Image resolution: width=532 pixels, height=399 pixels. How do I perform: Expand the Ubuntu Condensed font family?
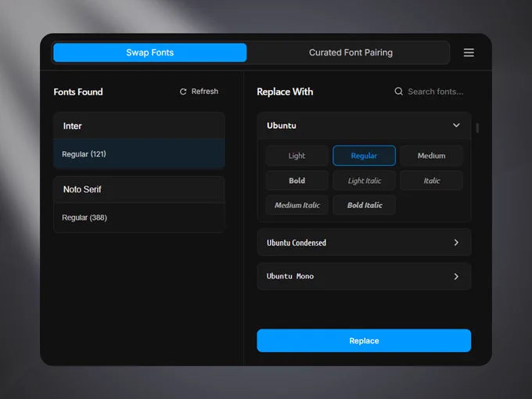[x=364, y=243]
